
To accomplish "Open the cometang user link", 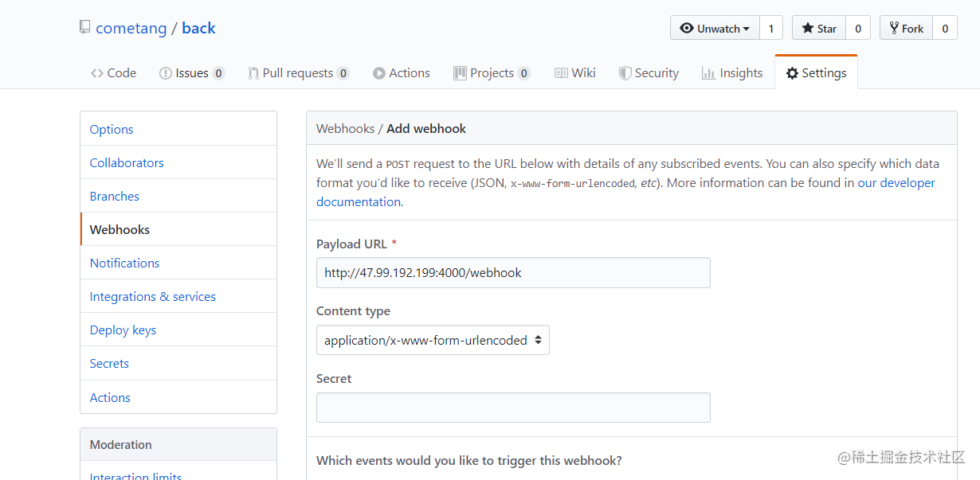I will click(131, 28).
